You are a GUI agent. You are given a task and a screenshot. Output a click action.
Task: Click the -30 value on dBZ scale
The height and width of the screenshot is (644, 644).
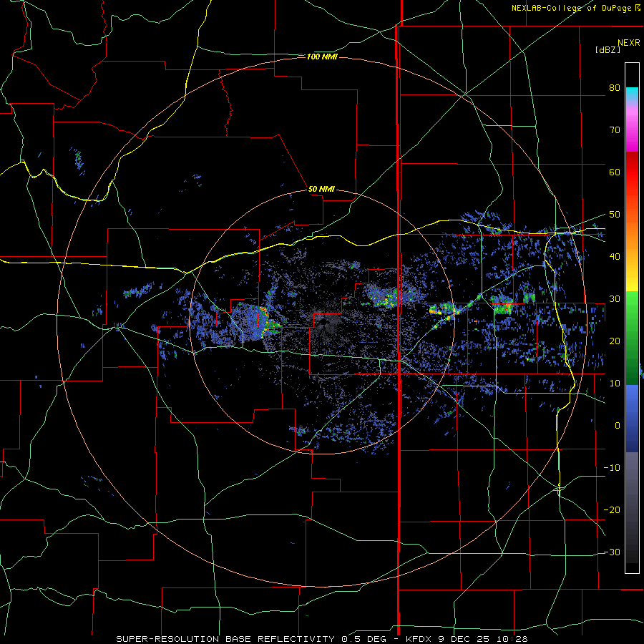[612, 552]
